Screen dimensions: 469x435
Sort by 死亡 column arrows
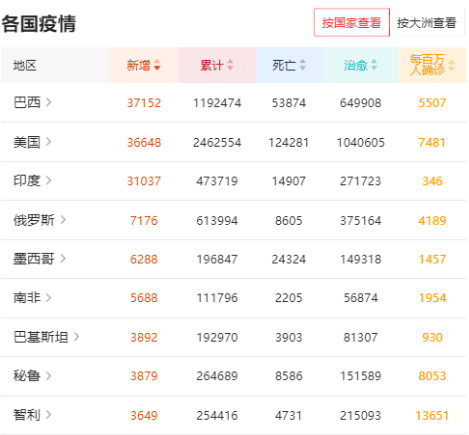(303, 65)
